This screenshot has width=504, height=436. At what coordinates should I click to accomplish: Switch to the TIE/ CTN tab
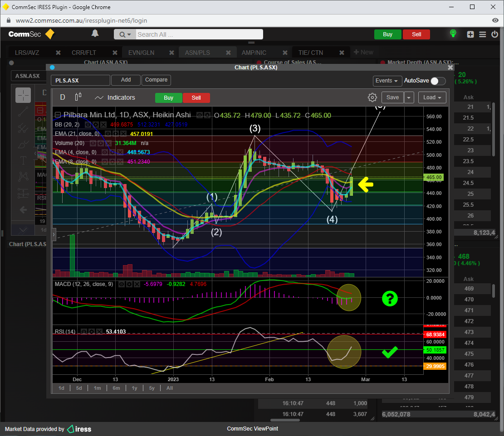310,53
